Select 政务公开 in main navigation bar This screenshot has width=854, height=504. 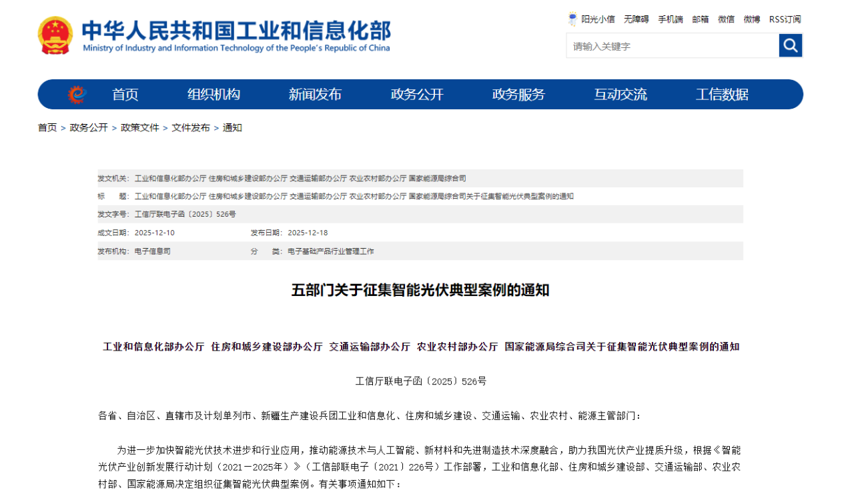(417, 95)
